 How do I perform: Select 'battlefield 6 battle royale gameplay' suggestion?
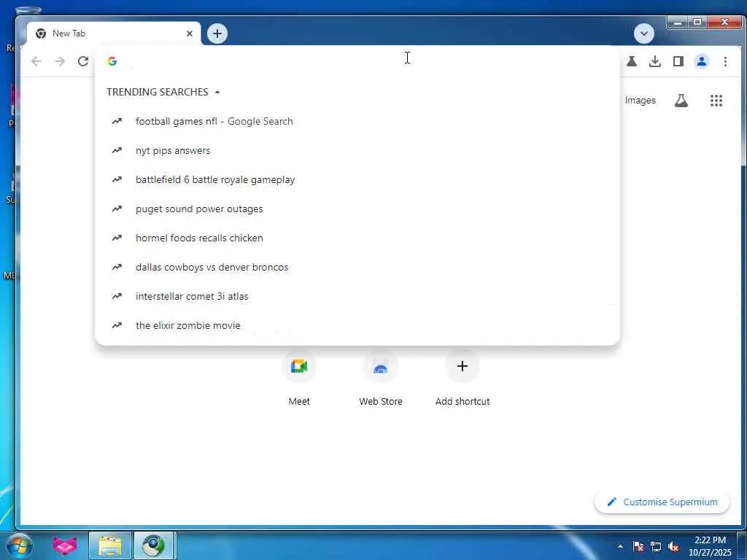click(x=357, y=179)
